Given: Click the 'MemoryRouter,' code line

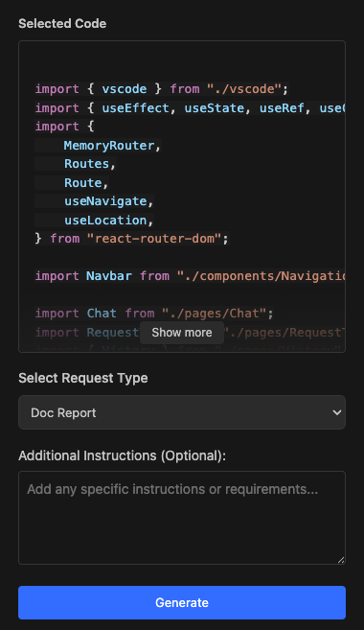Looking at the screenshot, I should click(112, 146).
